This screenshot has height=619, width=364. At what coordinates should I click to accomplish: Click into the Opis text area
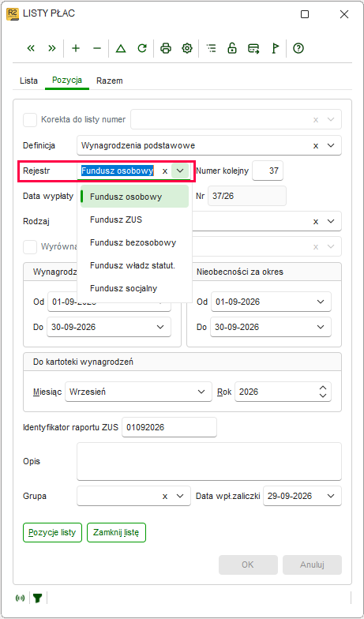[x=208, y=461]
